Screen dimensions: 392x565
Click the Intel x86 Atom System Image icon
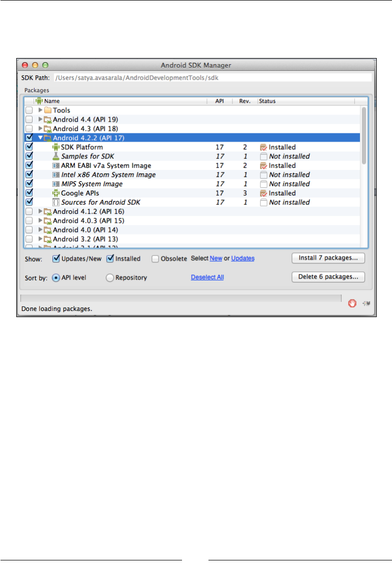tap(56, 175)
